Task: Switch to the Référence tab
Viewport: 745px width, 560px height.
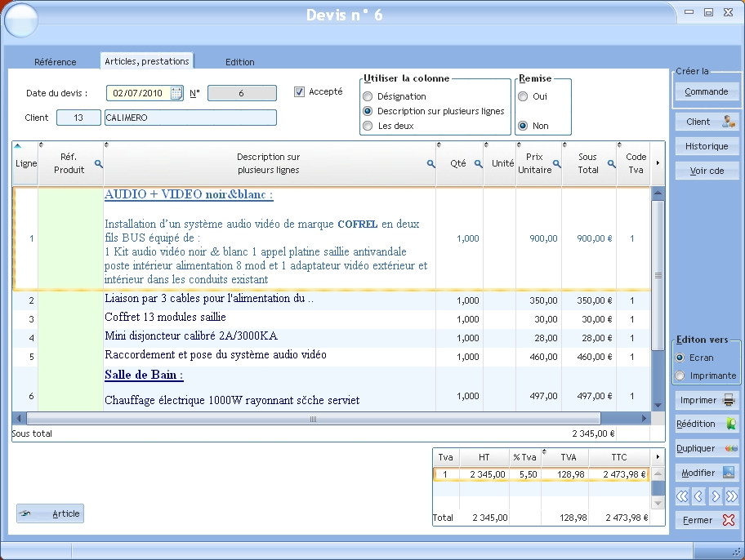Action: tap(56, 62)
